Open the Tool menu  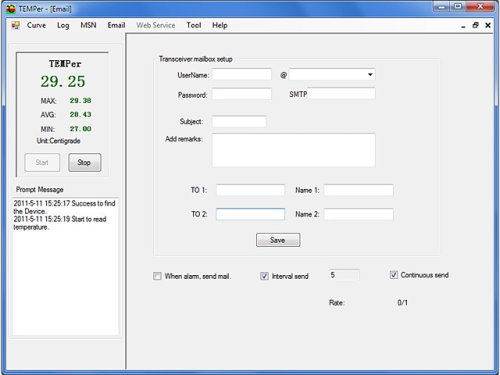click(x=194, y=25)
